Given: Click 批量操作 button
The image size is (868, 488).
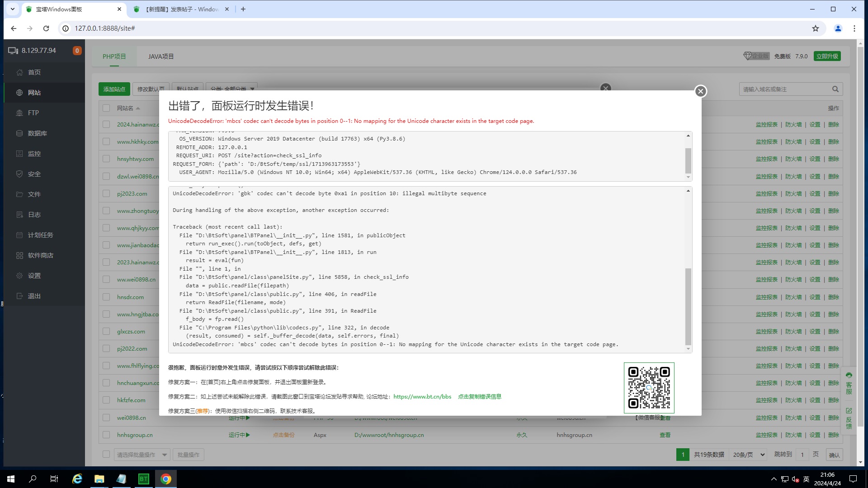Looking at the screenshot, I should coord(188,455).
